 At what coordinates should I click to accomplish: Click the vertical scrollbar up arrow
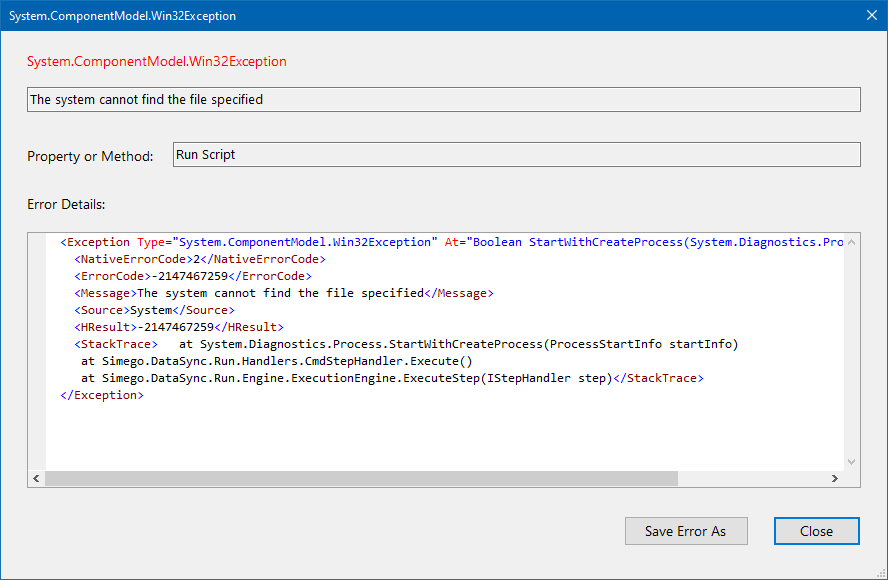(851, 242)
